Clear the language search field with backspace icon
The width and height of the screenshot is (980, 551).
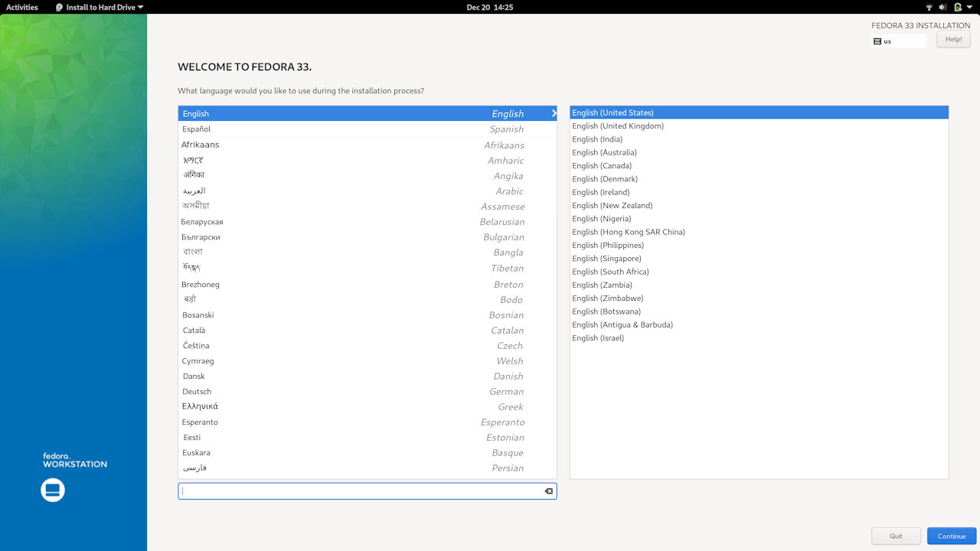click(x=549, y=491)
